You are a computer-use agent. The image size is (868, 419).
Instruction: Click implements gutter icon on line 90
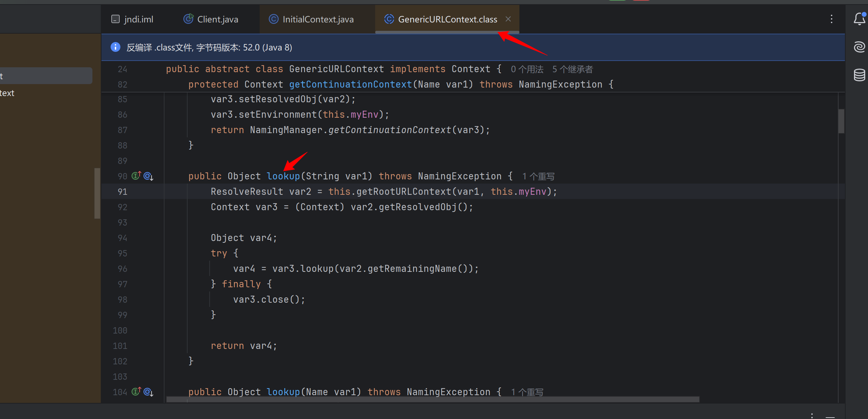pyautogui.click(x=136, y=176)
